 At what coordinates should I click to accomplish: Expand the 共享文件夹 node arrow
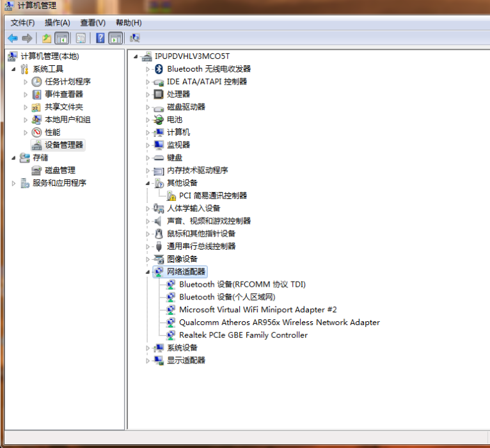click(26, 108)
